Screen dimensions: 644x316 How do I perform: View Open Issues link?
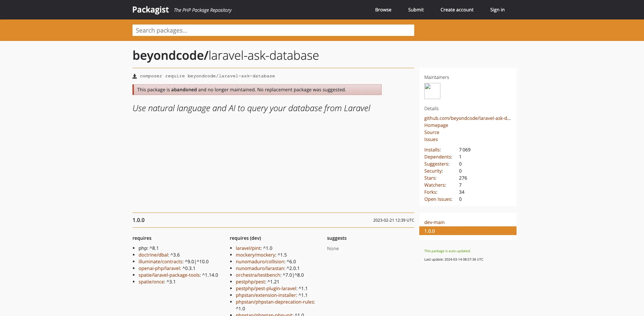[x=438, y=199]
